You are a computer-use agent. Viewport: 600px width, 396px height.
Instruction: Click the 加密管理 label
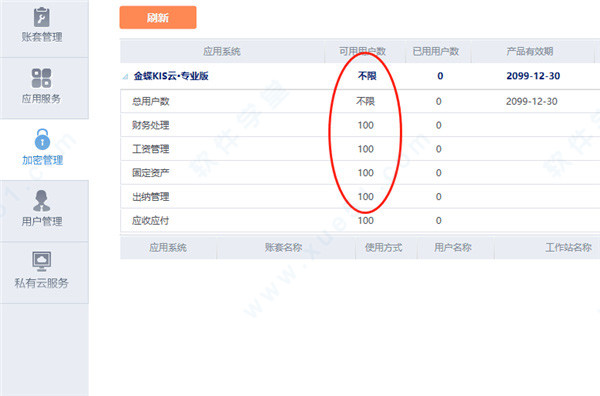42,160
